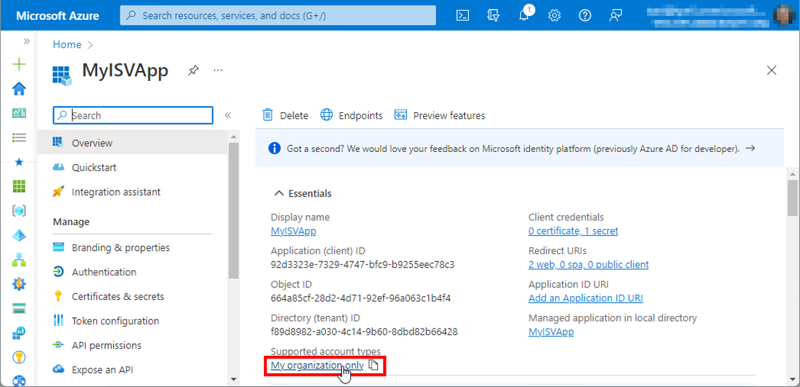The width and height of the screenshot is (800, 387).
Task: Open the teal storage bars sidebar icon
Action: pyautogui.click(x=19, y=308)
